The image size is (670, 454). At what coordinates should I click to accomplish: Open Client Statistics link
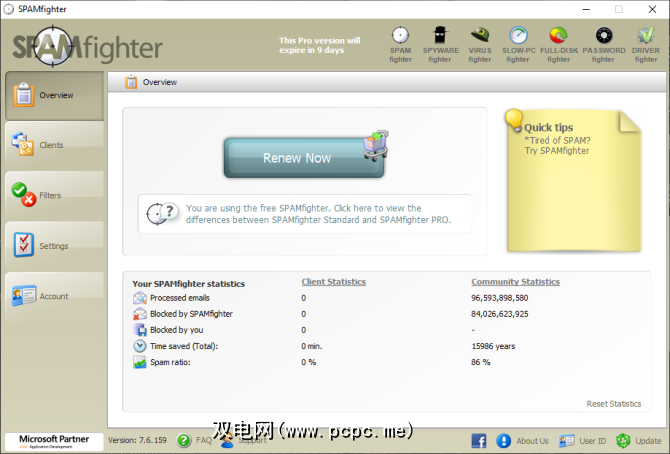(x=334, y=282)
